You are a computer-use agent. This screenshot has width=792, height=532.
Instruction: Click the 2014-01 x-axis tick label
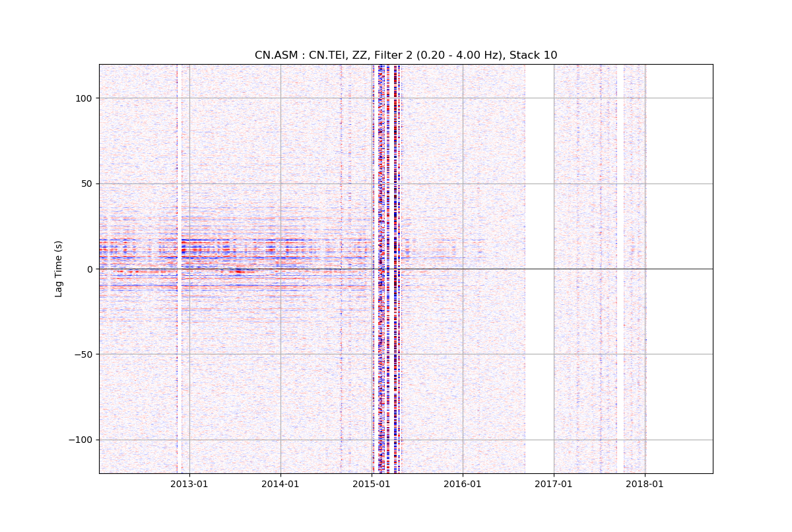pyautogui.click(x=280, y=484)
